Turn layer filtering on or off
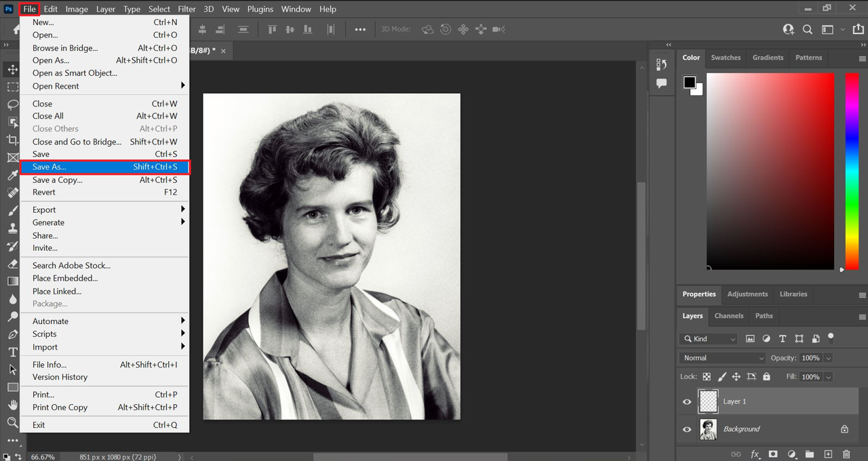868x461 pixels. (x=831, y=337)
